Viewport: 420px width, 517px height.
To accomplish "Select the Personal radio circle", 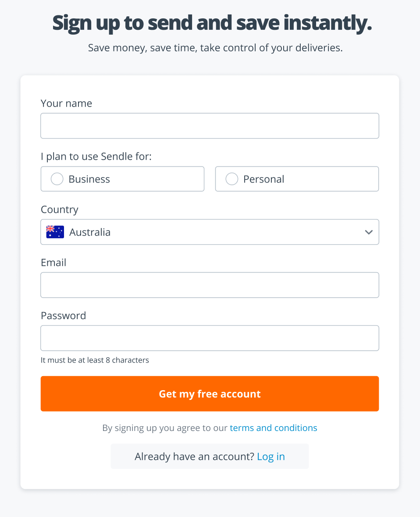I will (x=231, y=179).
